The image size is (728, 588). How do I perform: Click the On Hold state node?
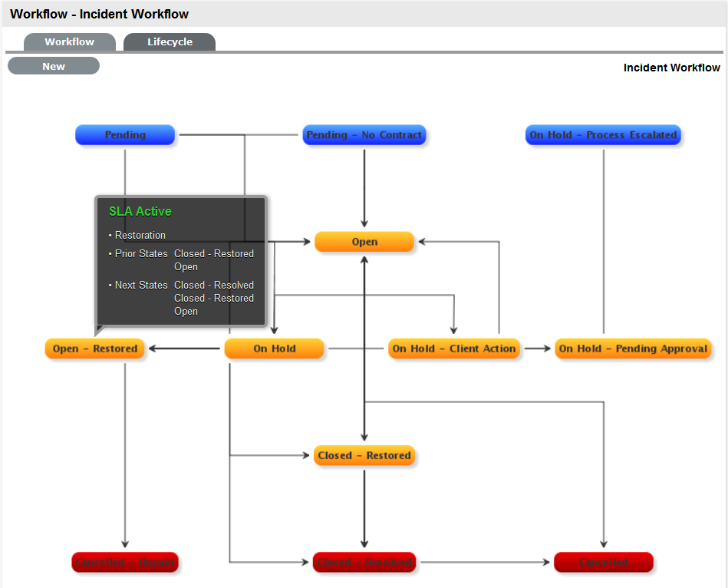click(274, 349)
